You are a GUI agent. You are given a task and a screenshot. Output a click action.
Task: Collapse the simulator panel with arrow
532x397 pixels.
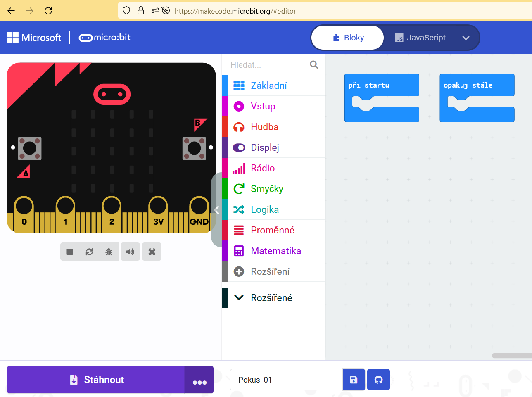pyautogui.click(x=217, y=210)
